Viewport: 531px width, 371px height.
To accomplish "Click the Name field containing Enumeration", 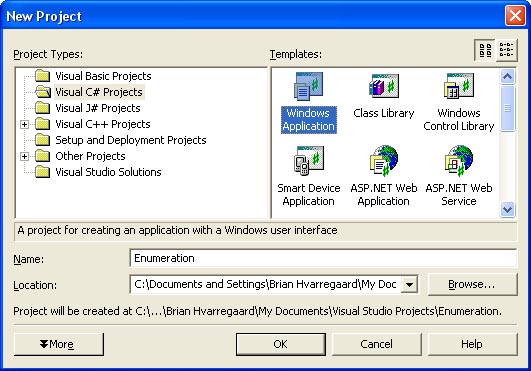I will [323, 258].
